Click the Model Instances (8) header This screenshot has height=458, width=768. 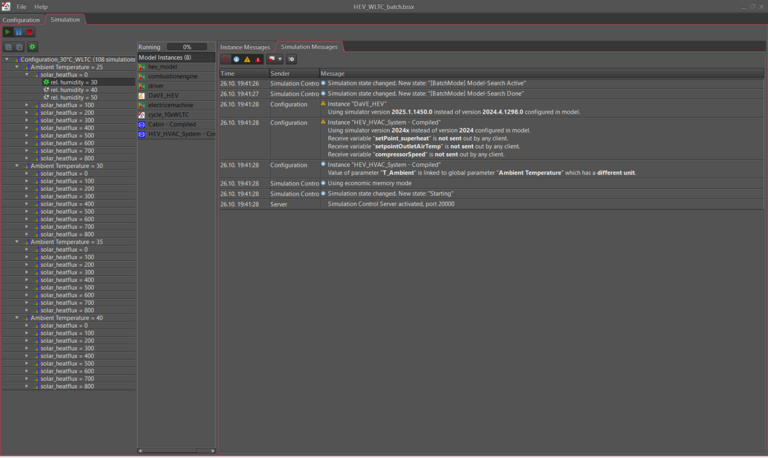pyautogui.click(x=176, y=58)
